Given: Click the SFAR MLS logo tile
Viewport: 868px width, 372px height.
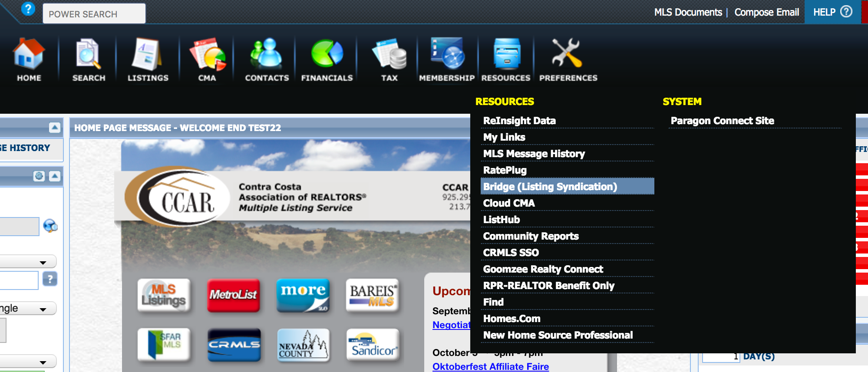Looking at the screenshot, I should 164,345.
